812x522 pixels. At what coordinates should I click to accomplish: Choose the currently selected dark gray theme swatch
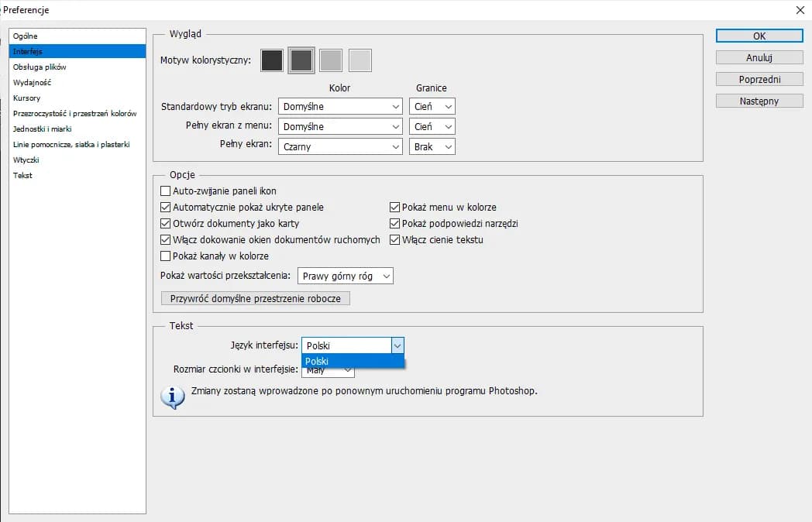point(301,60)
